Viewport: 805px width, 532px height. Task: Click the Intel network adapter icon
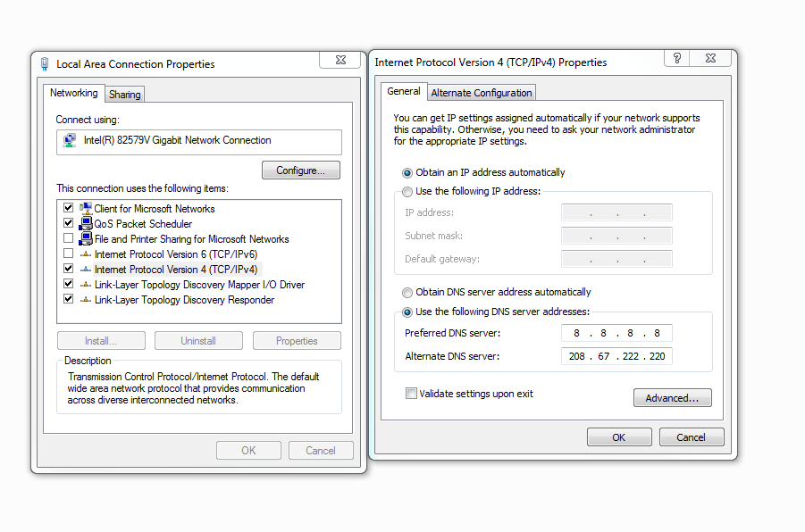tap(70, 140)
